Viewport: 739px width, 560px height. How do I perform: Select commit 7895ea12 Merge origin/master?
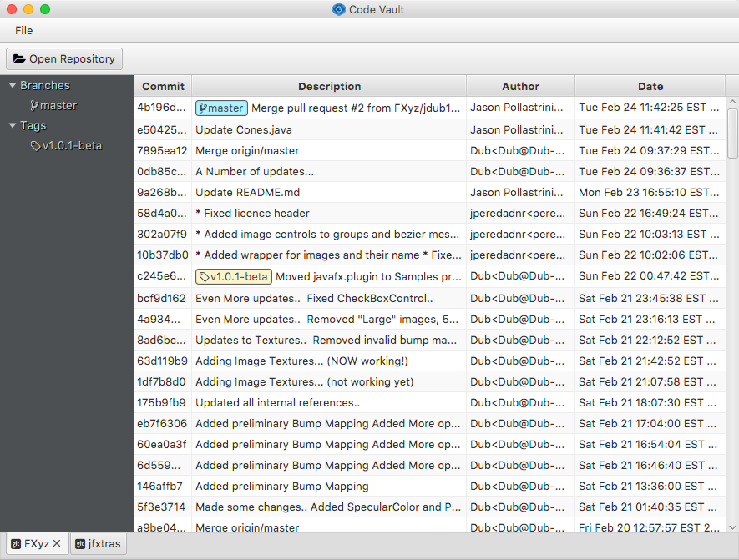click(429, 151)
